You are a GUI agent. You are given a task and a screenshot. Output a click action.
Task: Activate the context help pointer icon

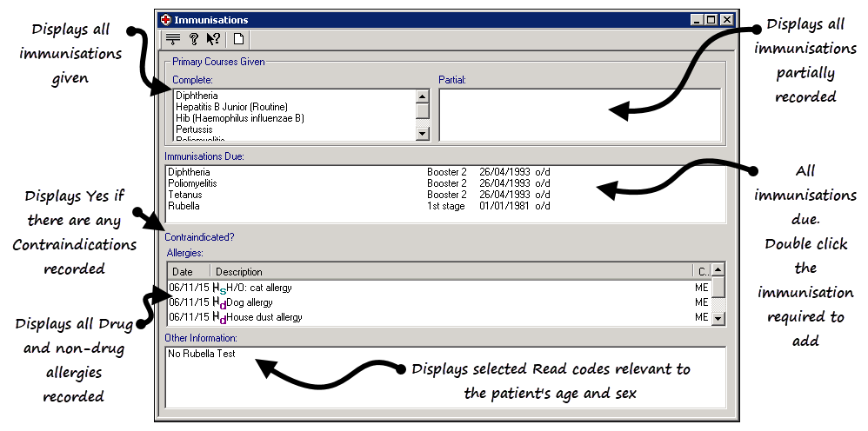coord(213,38)
